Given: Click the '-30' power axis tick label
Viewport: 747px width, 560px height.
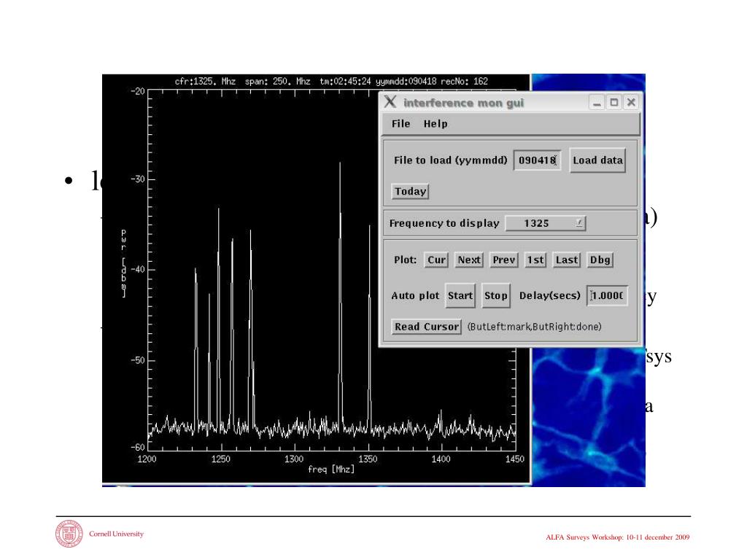Looking at the screenshot, I should (137, 179).
